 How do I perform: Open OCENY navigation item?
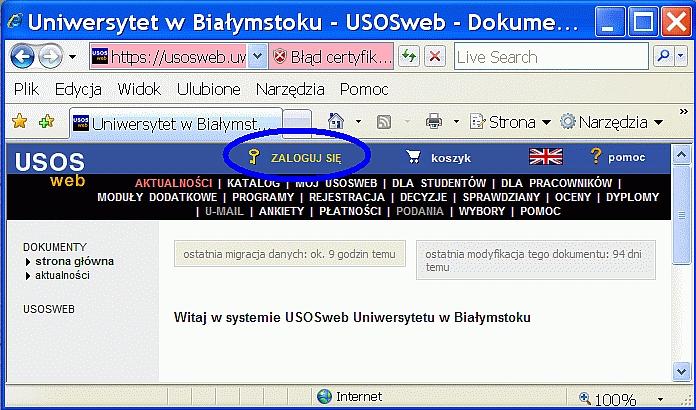point(573,197)
